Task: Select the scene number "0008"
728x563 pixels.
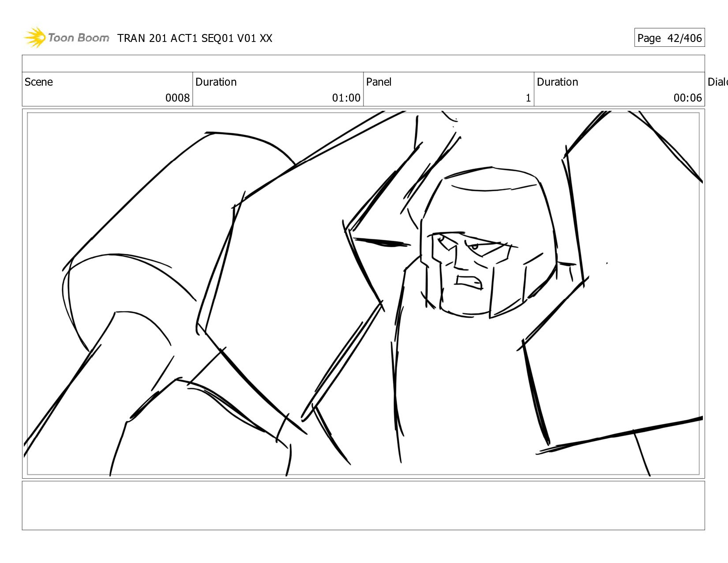Action: pos(177,98)
